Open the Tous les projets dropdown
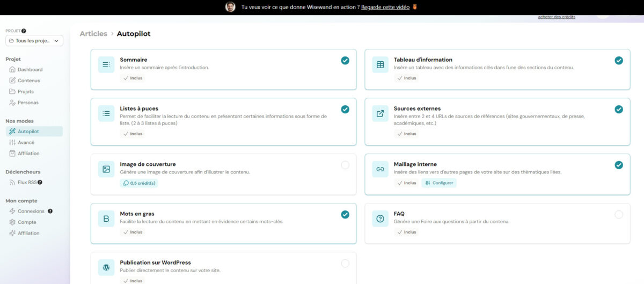Viewport: 644px width, 284px height. point(34,41)
